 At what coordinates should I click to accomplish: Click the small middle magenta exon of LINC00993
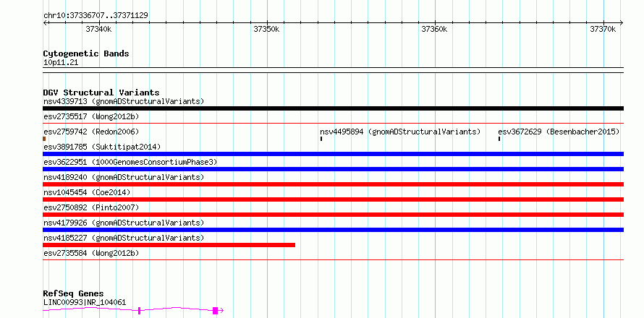click(x=139, y=311)
